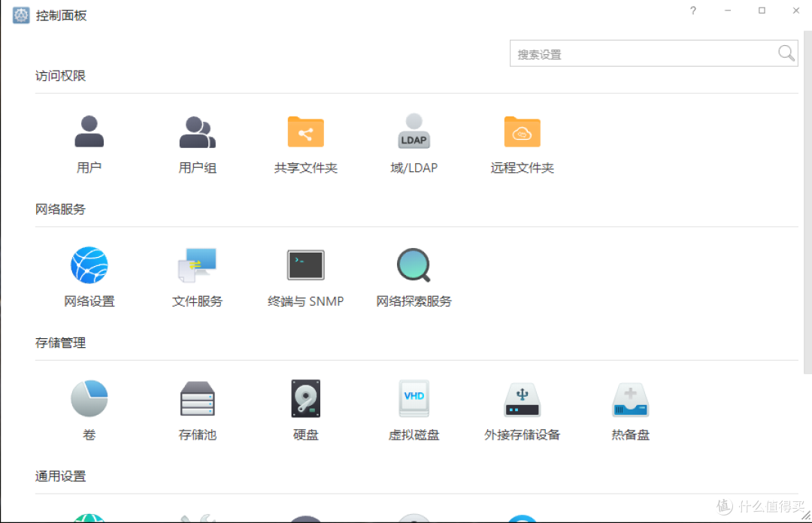Image resolution: width=812 pixels, height=523 pixels.
Task: Close the control panel window
Action: click(796, 11)
